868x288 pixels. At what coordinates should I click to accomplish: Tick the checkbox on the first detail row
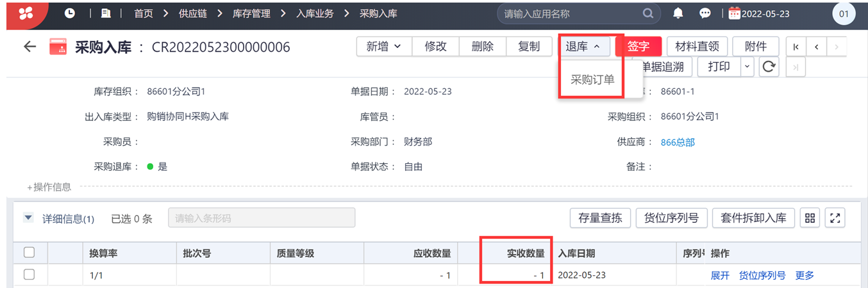[29, 275]
